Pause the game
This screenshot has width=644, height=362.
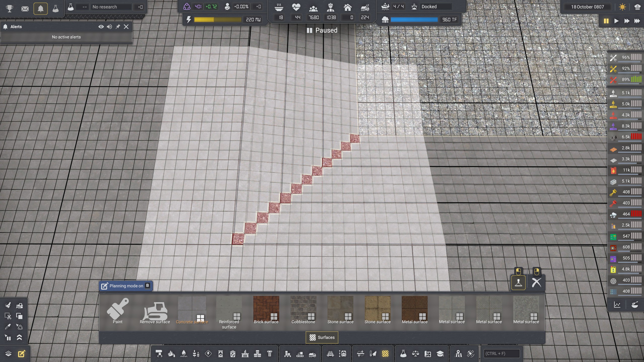coord(606,21)
